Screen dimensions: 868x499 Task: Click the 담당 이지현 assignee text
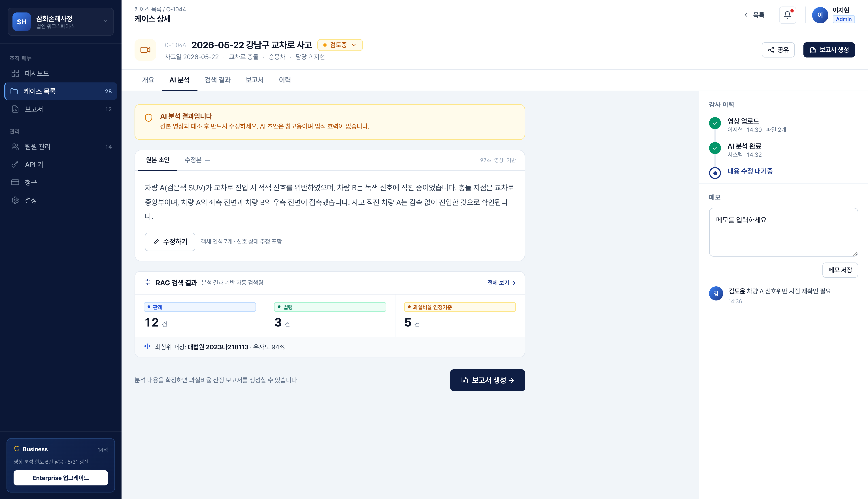pyautogui.click(x=310, y=57)
